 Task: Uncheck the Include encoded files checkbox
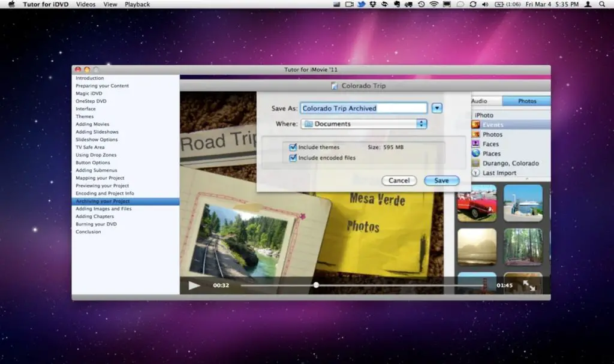coord(293,158)
